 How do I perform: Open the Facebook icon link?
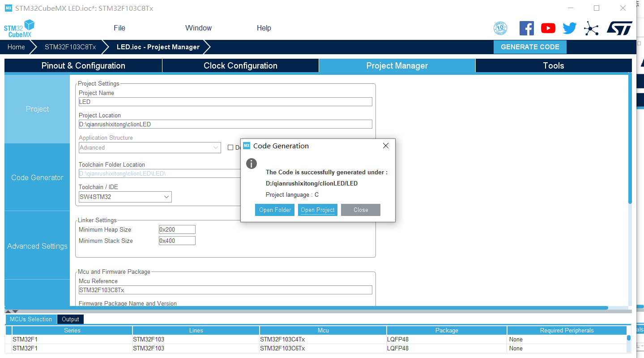point(526,28)
